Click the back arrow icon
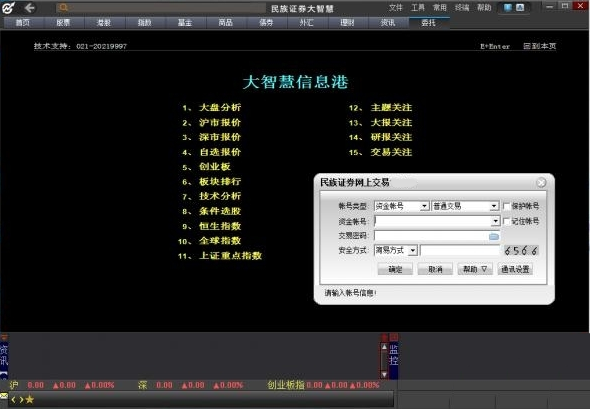 click(29, 8)
